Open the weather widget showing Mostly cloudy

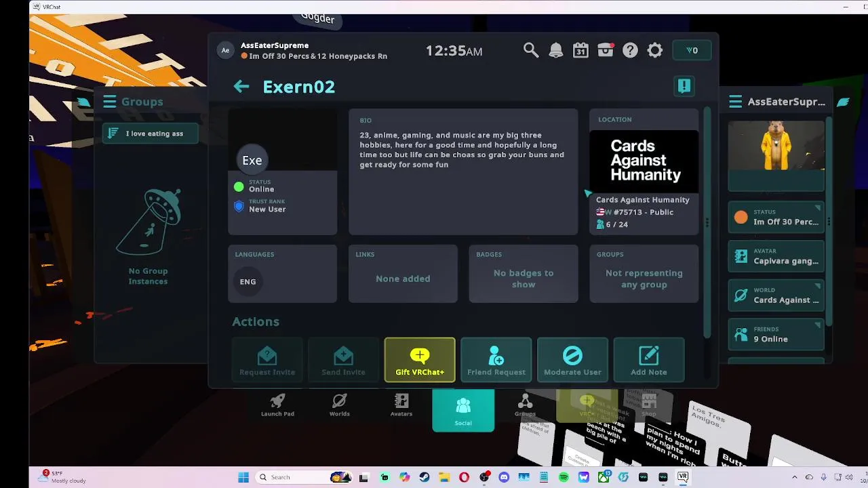62,477
